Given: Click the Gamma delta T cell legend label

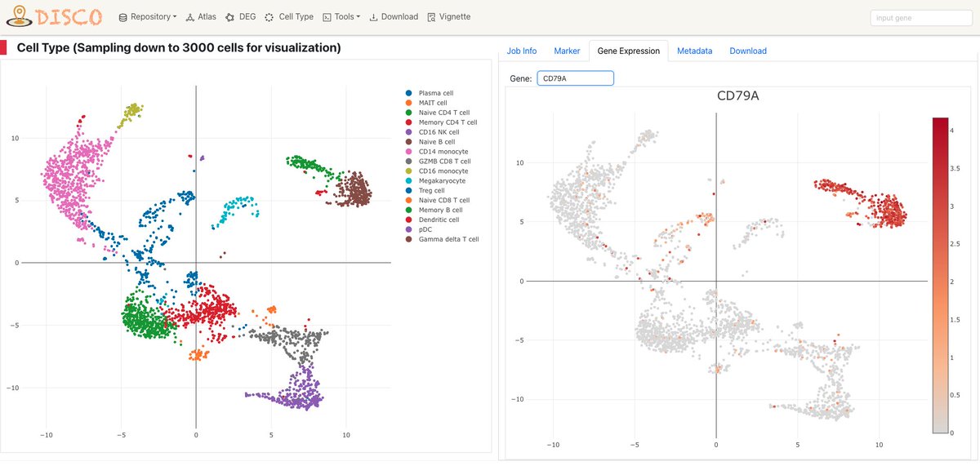Looking at the screenshot, I should [448, 240].
